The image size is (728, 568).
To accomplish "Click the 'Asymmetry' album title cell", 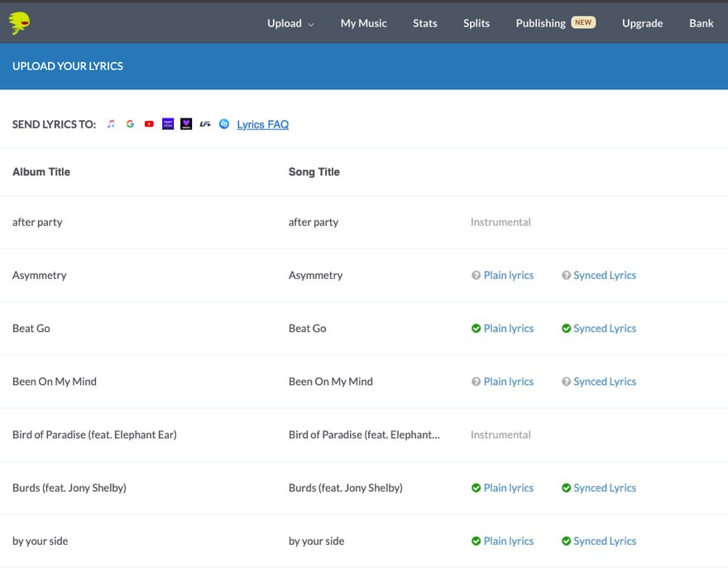I will click(40, 275).
